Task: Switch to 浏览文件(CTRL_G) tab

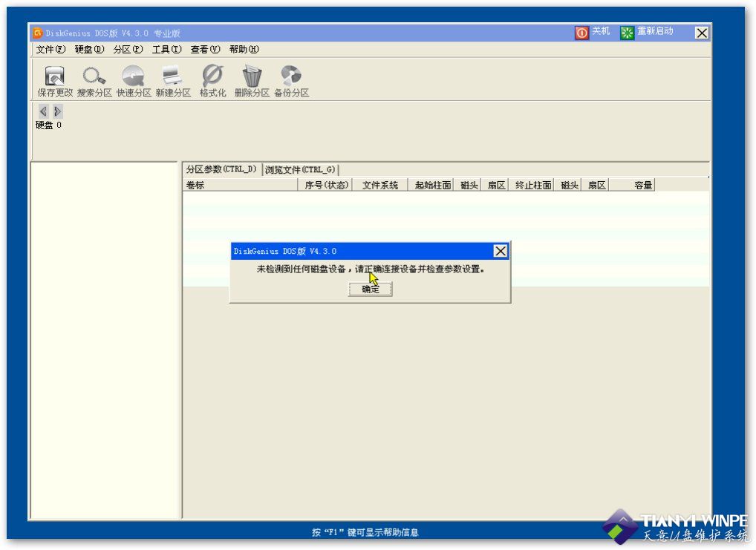Action: [300, 170]
